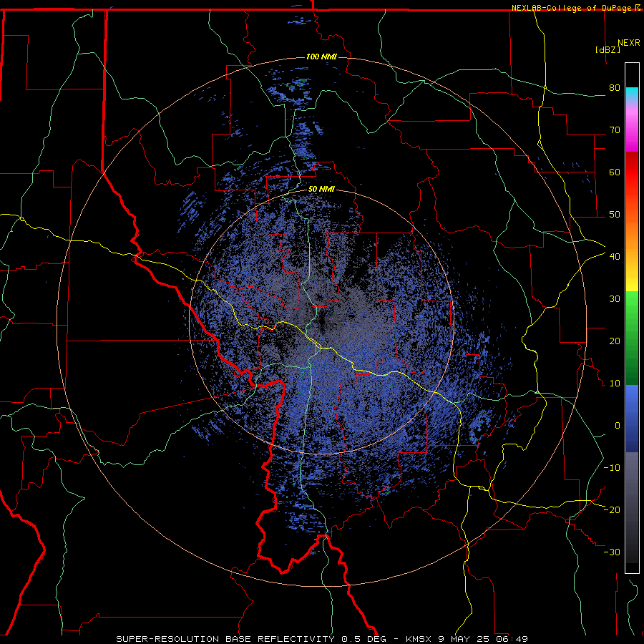Click the 0 dBZ scale value
The image size is (644, 644).
coord(618,426)
